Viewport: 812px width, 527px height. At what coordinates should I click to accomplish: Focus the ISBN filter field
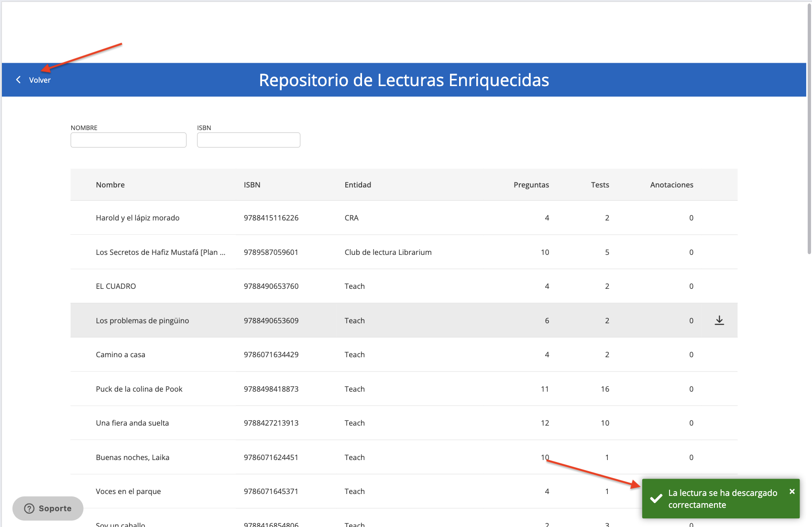point(249,140)
